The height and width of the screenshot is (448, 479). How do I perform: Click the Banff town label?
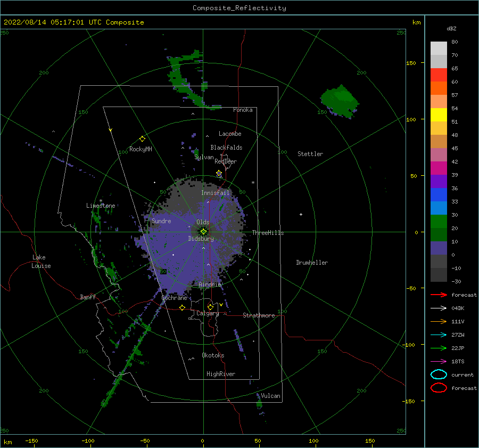pyautogui.click(x=88, y=297)
